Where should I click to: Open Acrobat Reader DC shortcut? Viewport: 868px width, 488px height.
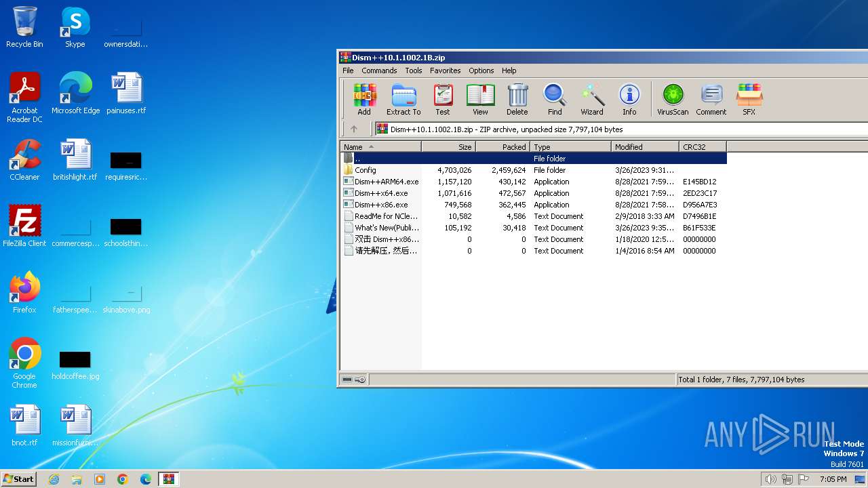(x=24, y=98)
